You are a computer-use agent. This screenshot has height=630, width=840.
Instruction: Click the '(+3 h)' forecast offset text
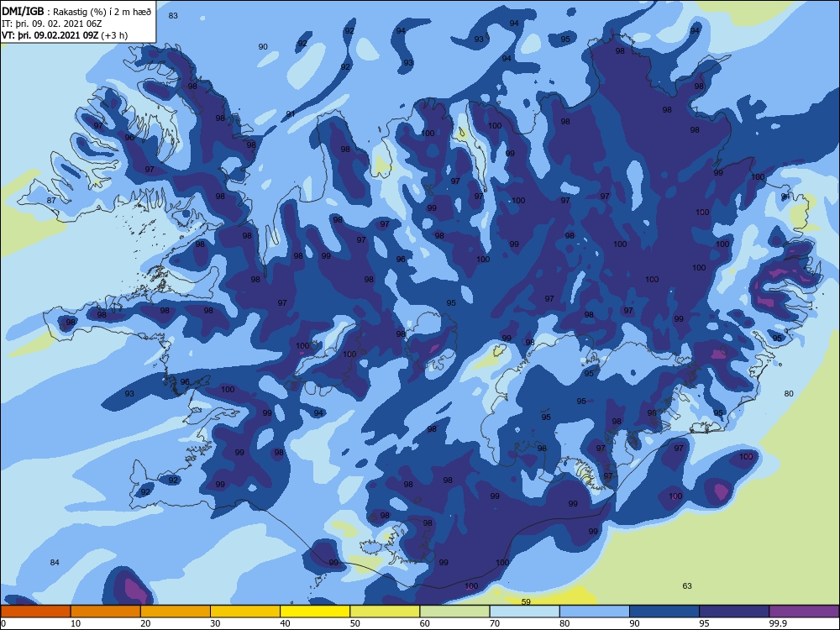point(114,36)
